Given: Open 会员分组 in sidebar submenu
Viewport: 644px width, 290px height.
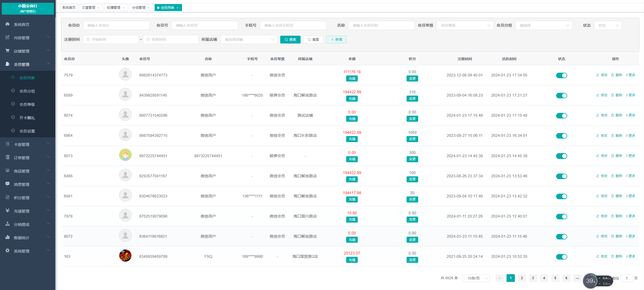Looking at the screenshot, I should [27, 91].
